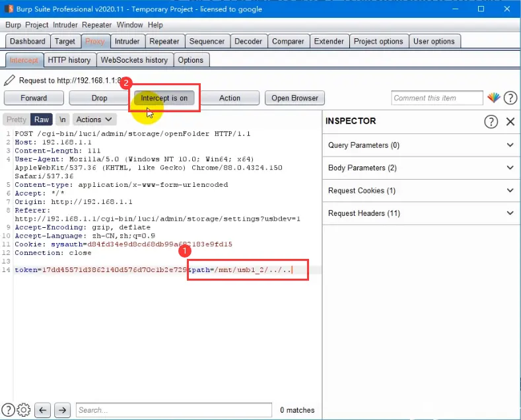Open the Repeater menu
Image resolution: width=521 pixels, height=420 pixels.
96,25
